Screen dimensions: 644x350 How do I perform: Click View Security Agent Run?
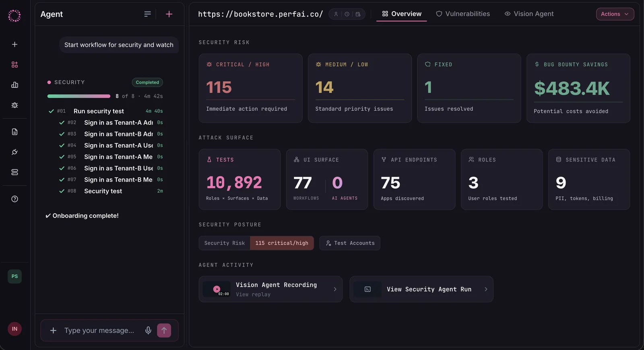421,289
